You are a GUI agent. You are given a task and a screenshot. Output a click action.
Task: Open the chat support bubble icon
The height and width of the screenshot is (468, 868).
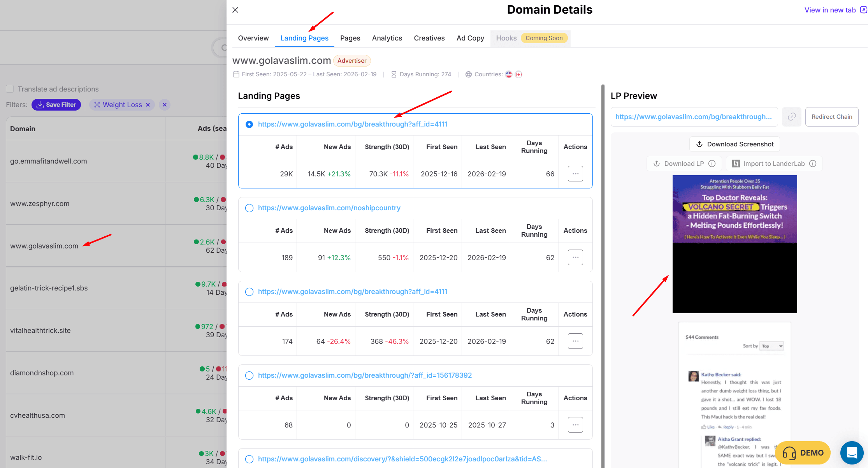click(x=852, y=452)
